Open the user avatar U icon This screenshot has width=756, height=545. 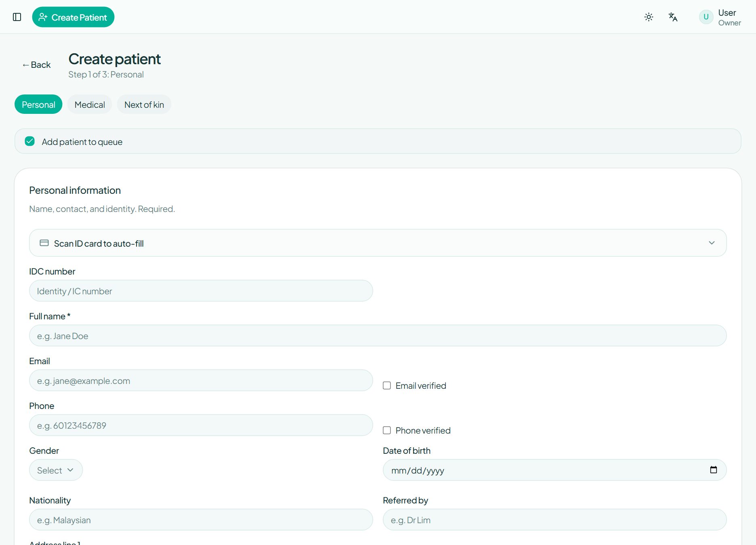(706, 17)
